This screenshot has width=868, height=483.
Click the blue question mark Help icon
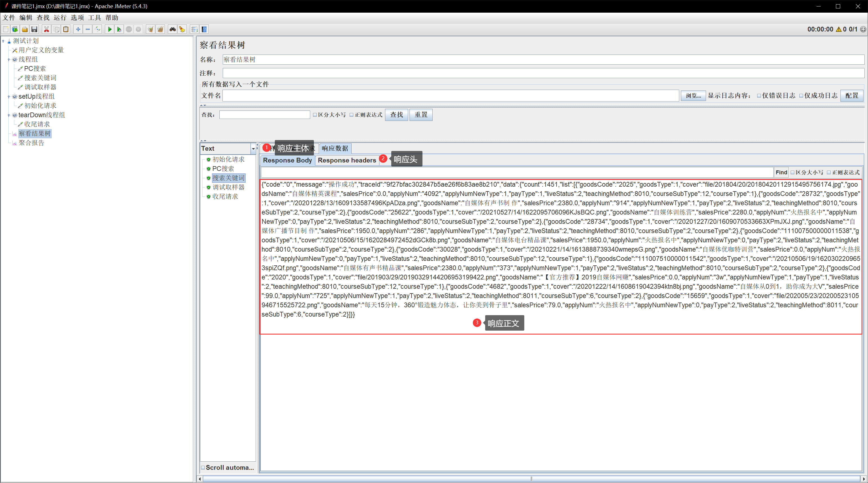pyautogui.click(x=204, y=29)
